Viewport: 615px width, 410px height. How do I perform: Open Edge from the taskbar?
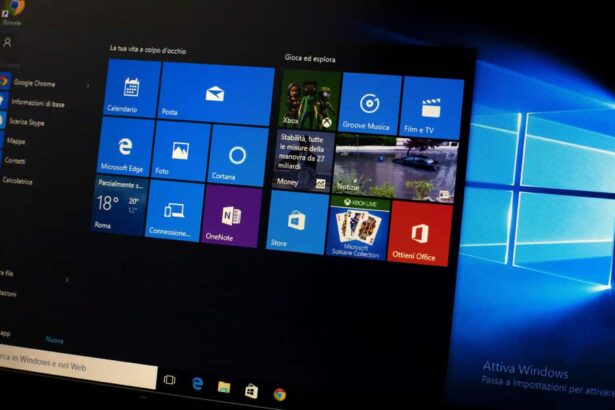coord(197,383)
